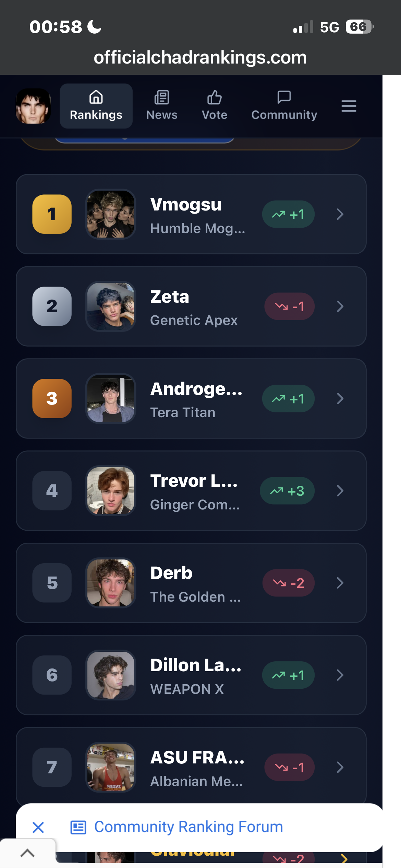Open the hamburger menu icon
The width and height of the screenshot is (401, 868).
coord(349,106)
